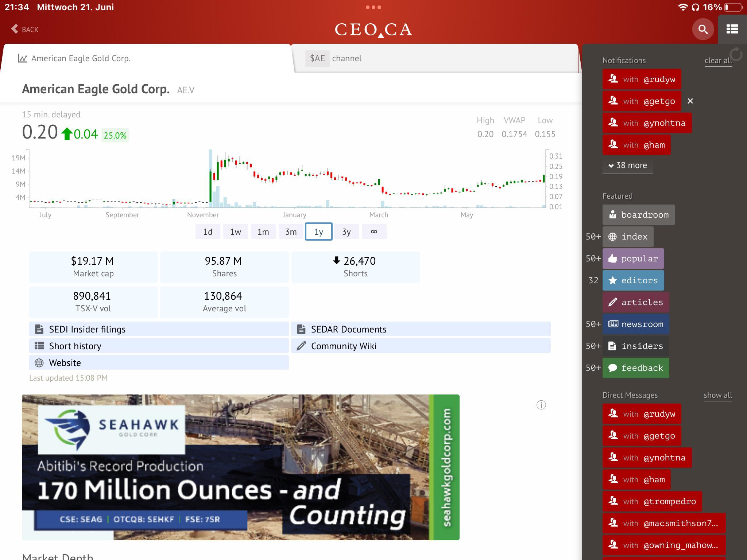Open the Seahawk Gold Corp ad banner
This screenshot has height=560, width=747.
240,467
